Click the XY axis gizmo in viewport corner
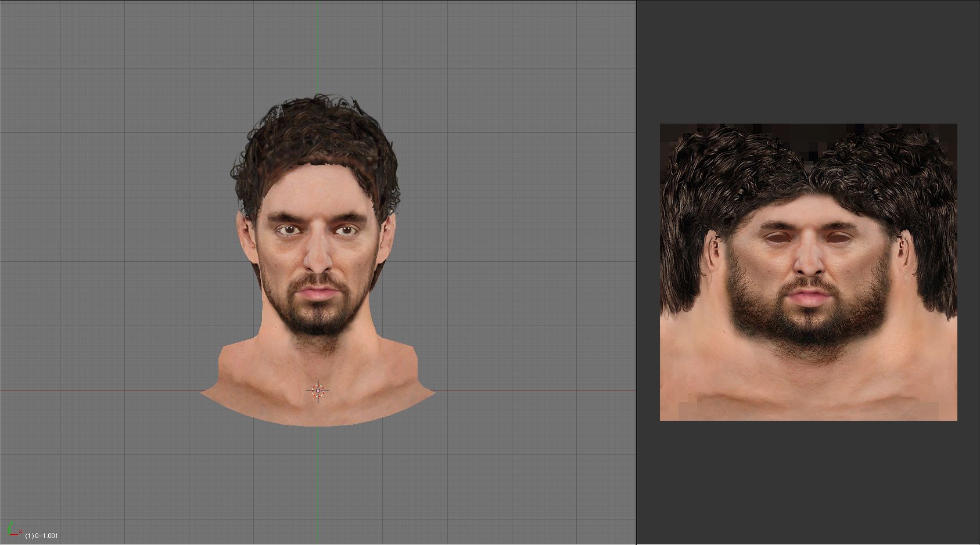 pyautogui.click(x=14, y=529)
